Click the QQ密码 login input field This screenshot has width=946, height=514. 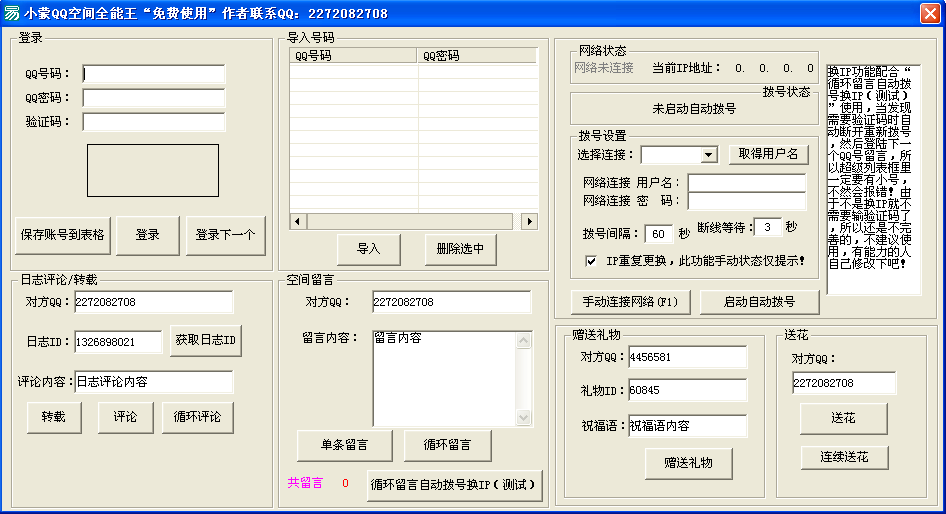pos(154,98)
